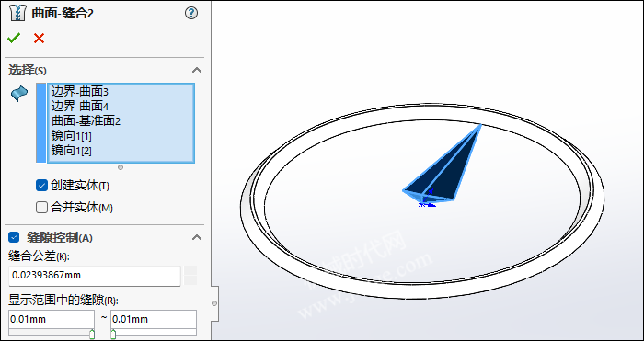The height and width of the screenshot is (341, 644).
Task: Collapse the 缝隙控制 section
Action: click(197, 237)
